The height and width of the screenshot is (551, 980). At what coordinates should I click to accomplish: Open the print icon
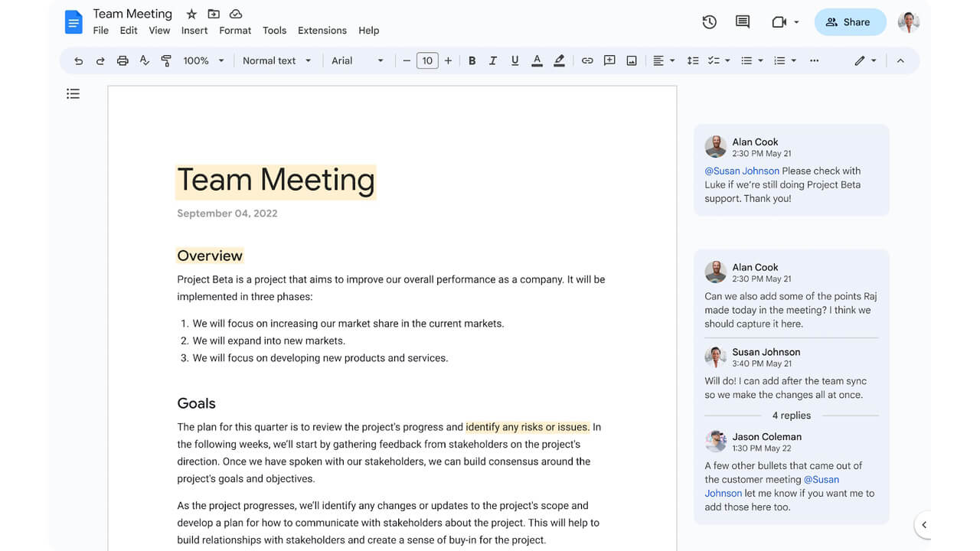[122, 60]
